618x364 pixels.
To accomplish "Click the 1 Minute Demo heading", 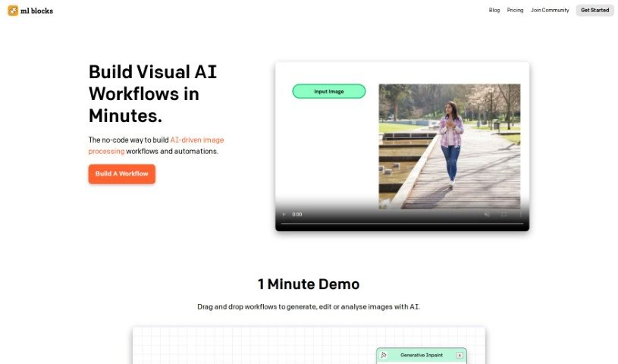I will (309, 284).
